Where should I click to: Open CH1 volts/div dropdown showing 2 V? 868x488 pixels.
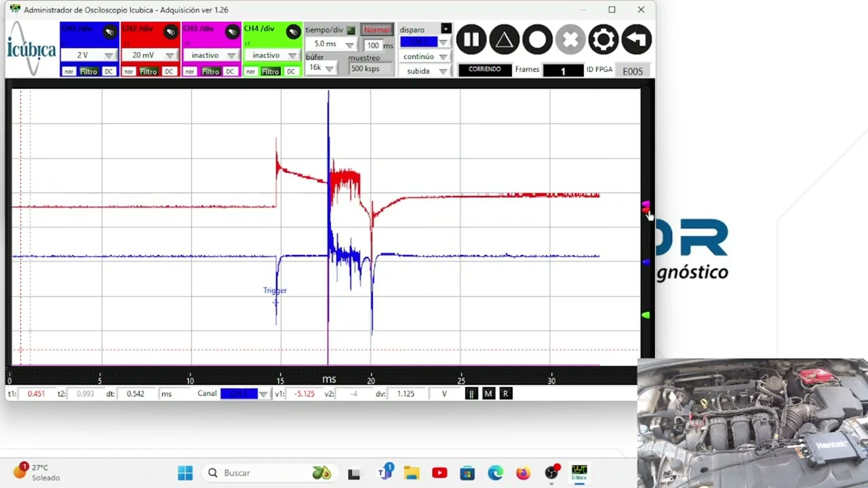click(x=89, y=55)
